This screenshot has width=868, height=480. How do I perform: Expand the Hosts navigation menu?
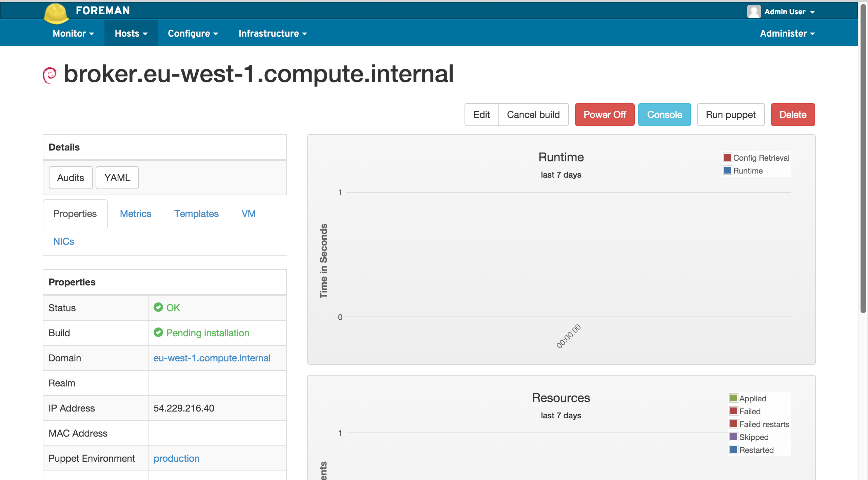point(131,33)
